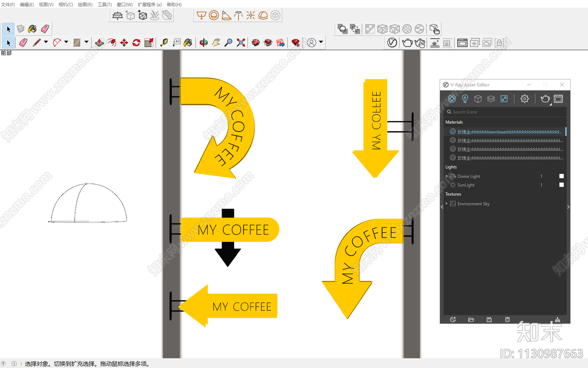Pick the Scale tool

149,43
